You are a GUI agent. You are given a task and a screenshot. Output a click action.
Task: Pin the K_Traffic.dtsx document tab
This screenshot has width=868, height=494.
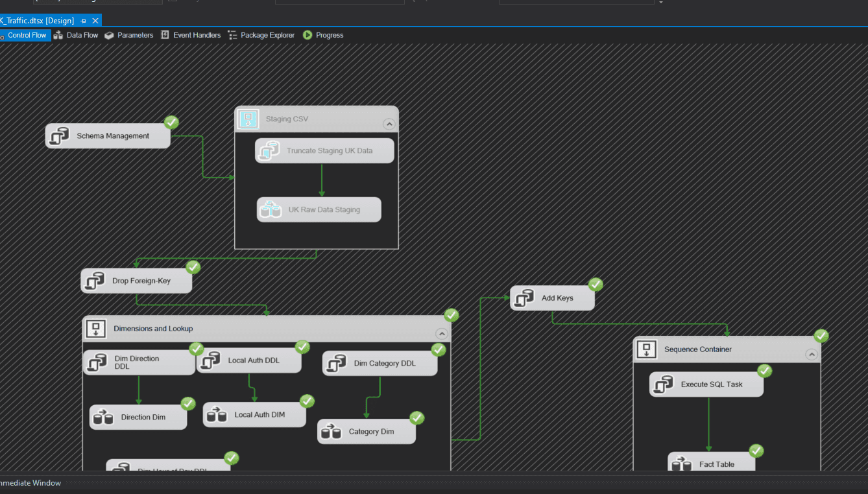[x=83, y=21]
